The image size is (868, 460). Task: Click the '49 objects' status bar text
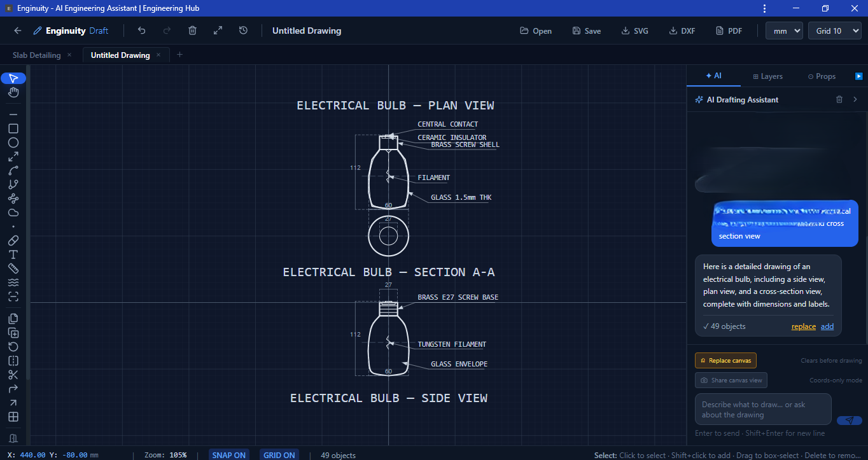pos(338,455)
